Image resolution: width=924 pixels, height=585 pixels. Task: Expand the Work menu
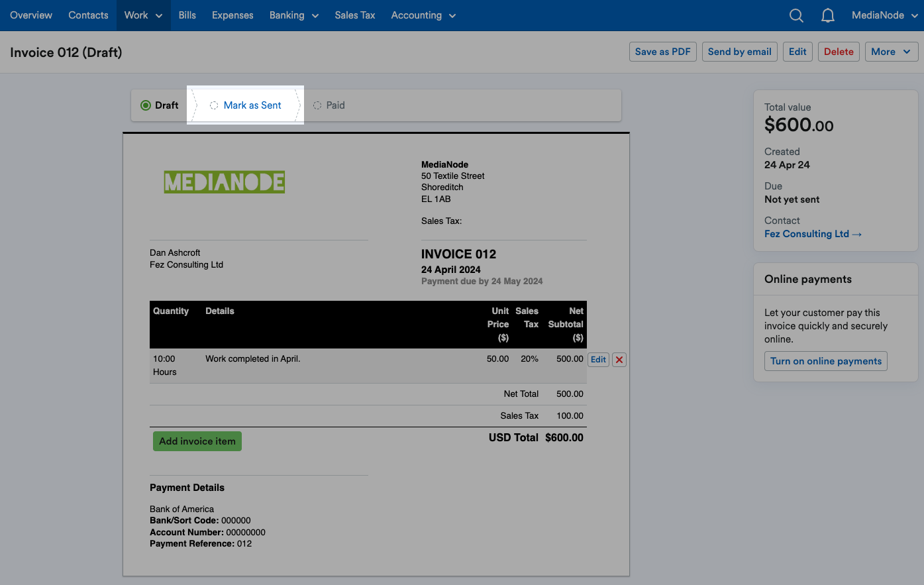(x=143, y=15)
